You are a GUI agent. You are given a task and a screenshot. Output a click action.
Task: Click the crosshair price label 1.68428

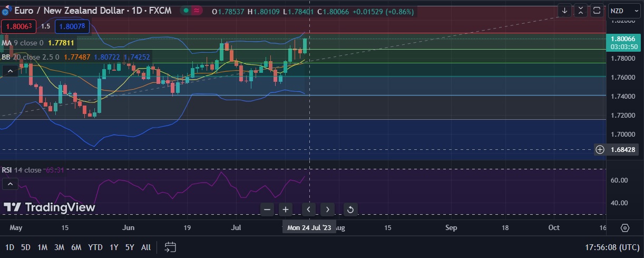coord(624,149)
